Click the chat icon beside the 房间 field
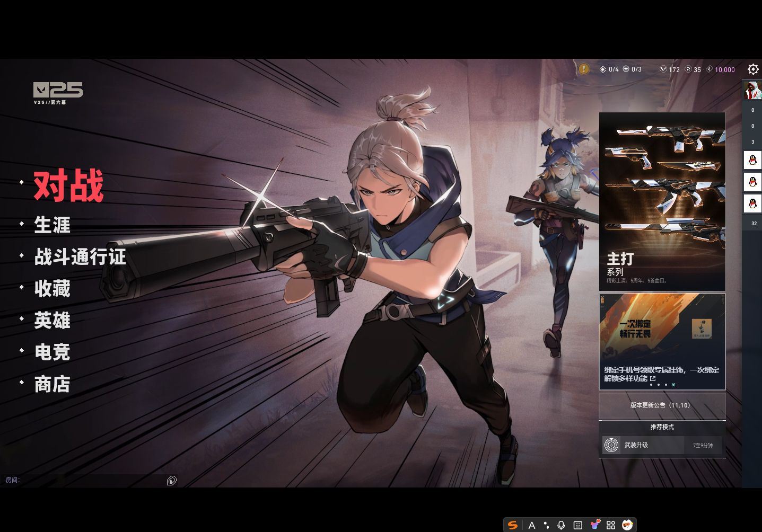The height and width of the screenshot is (532, 762). (171, 481)
